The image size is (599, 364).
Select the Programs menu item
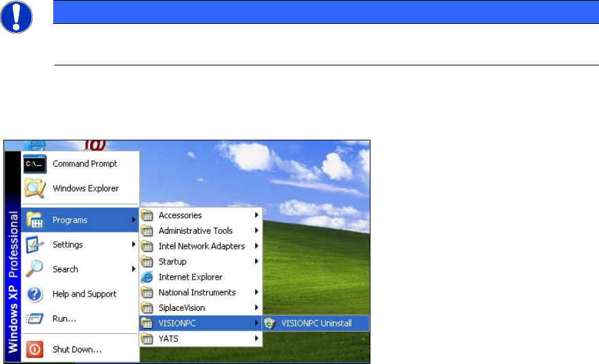coord(80,220)
